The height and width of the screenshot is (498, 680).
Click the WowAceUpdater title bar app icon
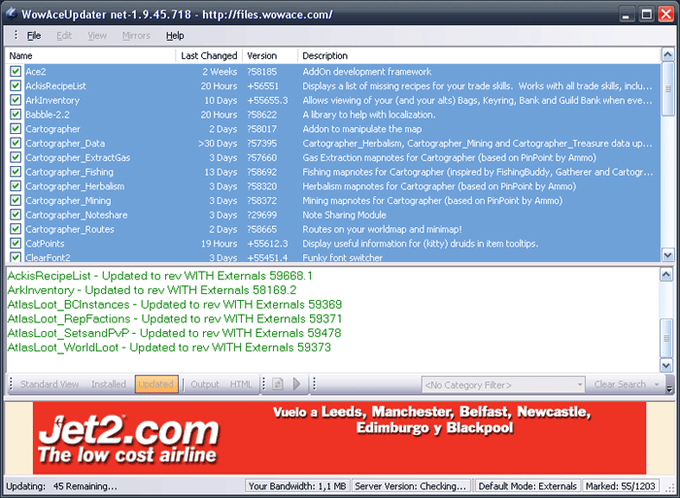click(x=12, y=14)
